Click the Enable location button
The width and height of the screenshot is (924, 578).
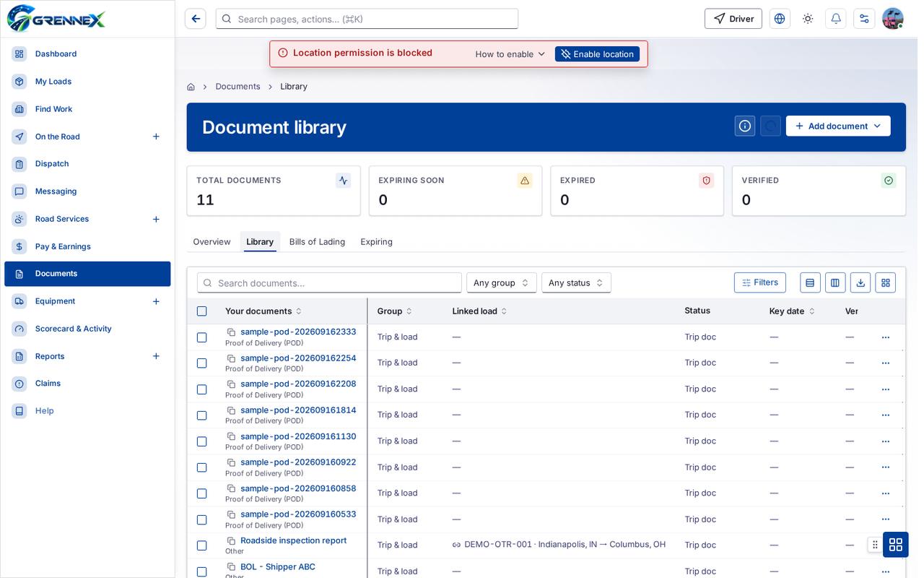click(597, 54)
